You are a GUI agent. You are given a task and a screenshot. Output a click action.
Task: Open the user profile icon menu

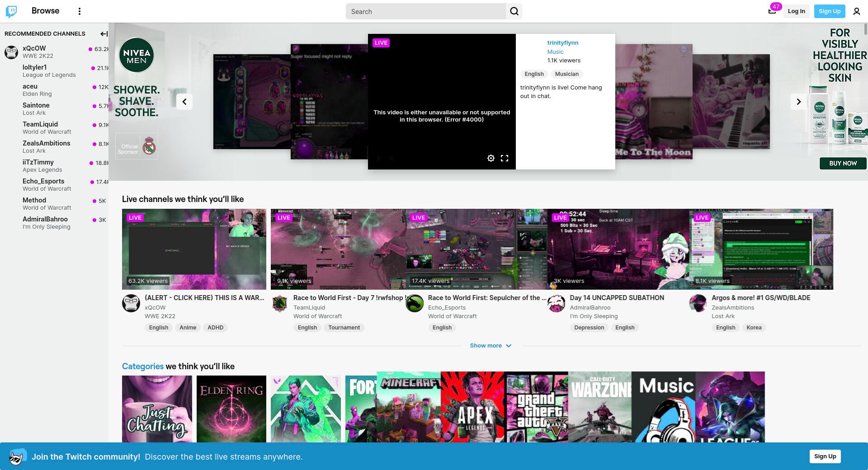[857, 11]
